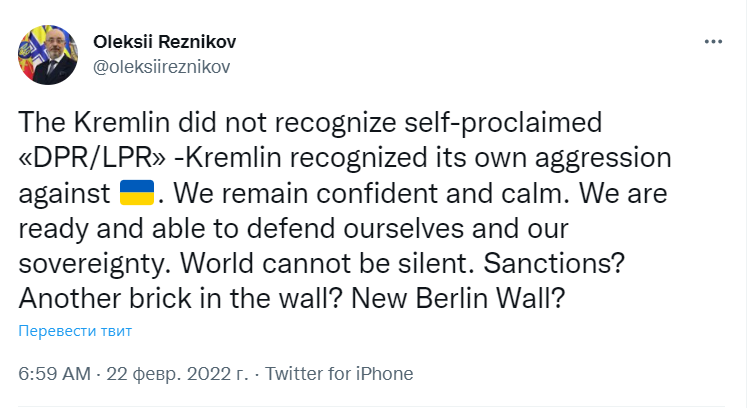
Task: Click the @oleksiireznikov handle
Action: [161, 66]
